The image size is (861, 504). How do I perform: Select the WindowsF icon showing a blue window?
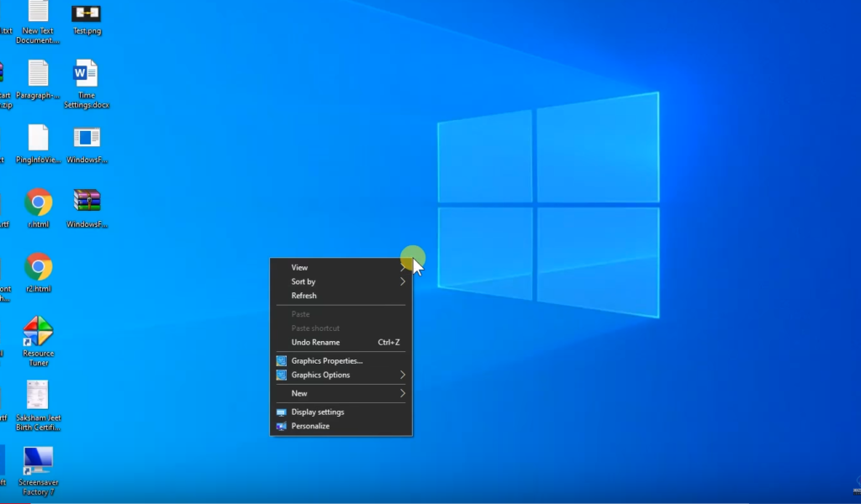pos(87,144)
